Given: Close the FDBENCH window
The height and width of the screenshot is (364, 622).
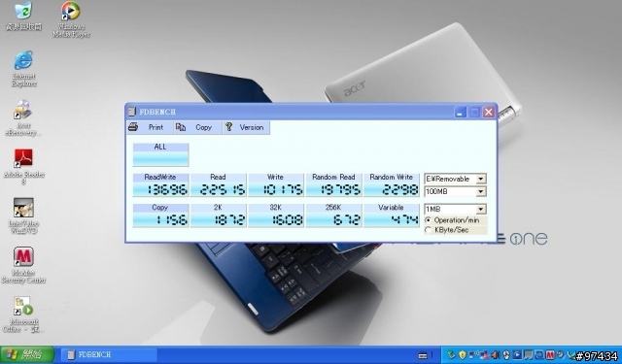Looking at the screenshot, I should (x=489, y=112).
